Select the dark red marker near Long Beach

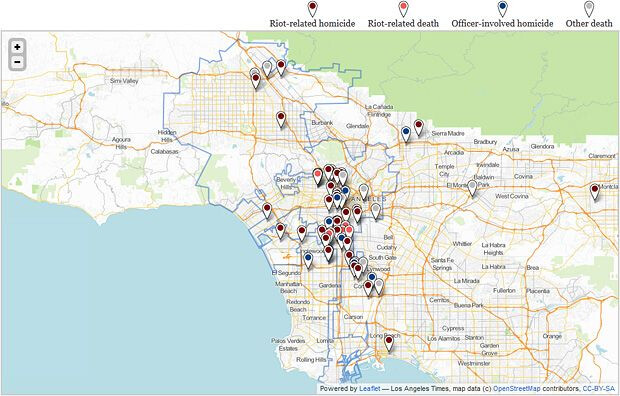click(389, 343)
